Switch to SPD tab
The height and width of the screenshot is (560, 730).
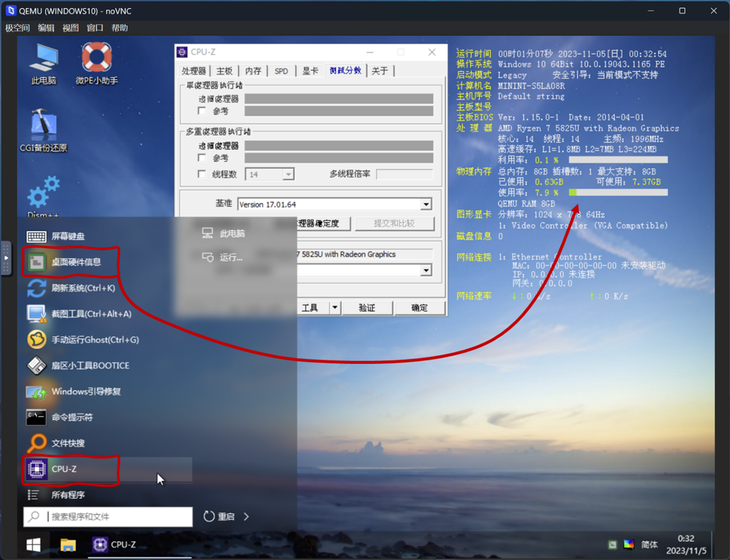pos(281,71)
